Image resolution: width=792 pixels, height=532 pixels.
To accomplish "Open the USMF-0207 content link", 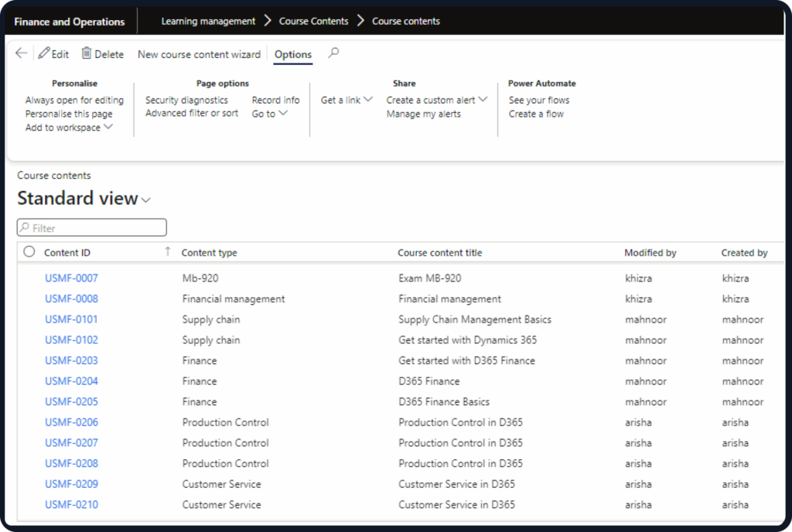I will pyautogui.click(x=71, y=442).
